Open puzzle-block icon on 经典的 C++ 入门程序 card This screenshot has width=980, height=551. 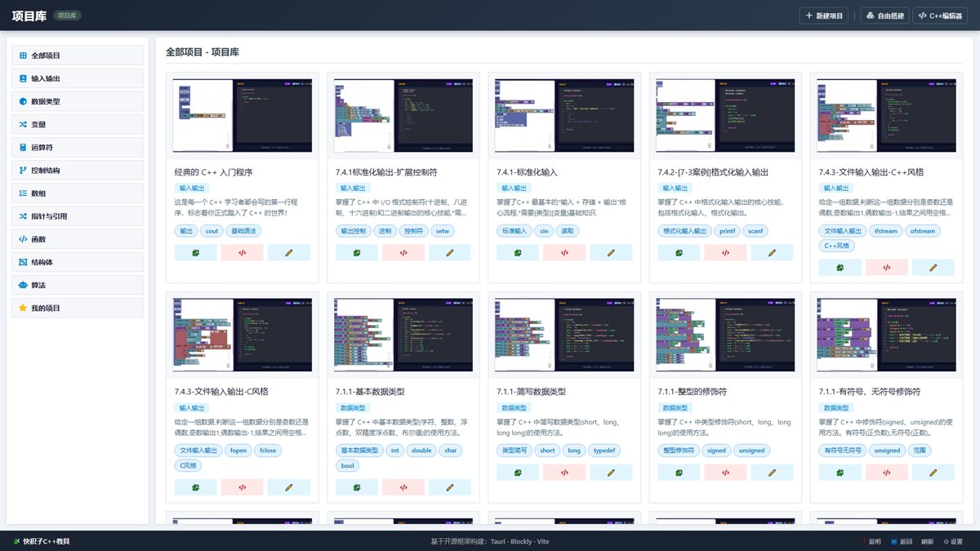coord(195,253)
